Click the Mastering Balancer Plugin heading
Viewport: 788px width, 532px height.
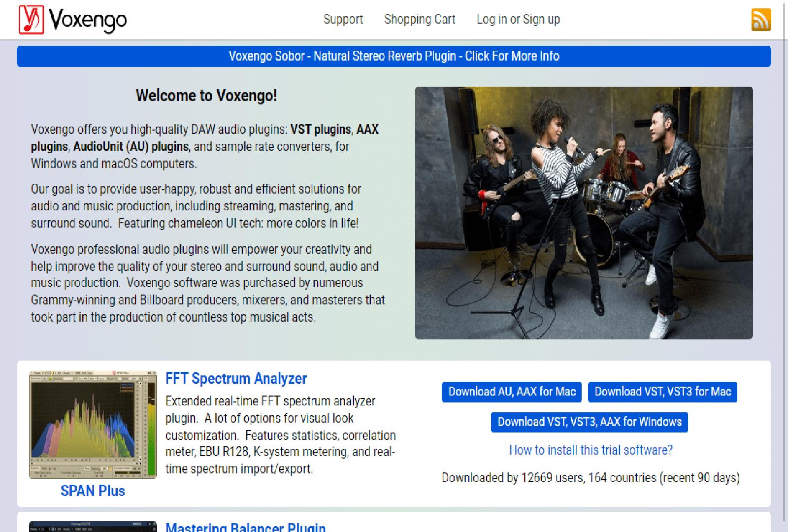pyautogui.click(x=245, y=527)
